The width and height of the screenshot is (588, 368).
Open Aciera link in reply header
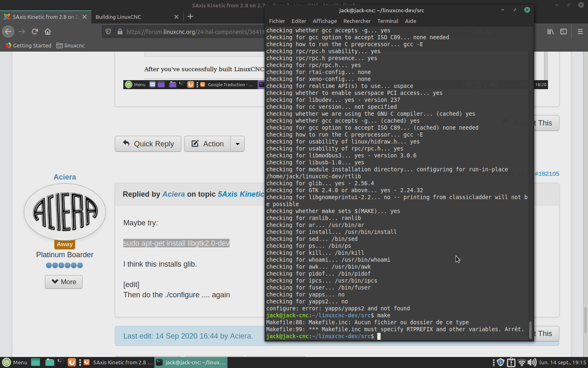[x=174, y=194]
